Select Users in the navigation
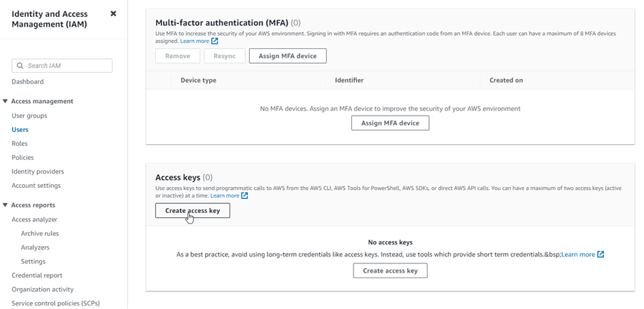This screenshot has height=309, width=644. point(20,130)
